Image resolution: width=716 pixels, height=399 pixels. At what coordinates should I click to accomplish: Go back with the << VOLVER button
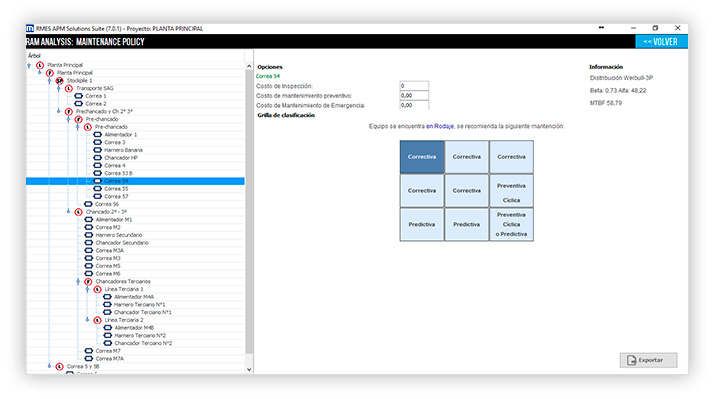[661, 42]
